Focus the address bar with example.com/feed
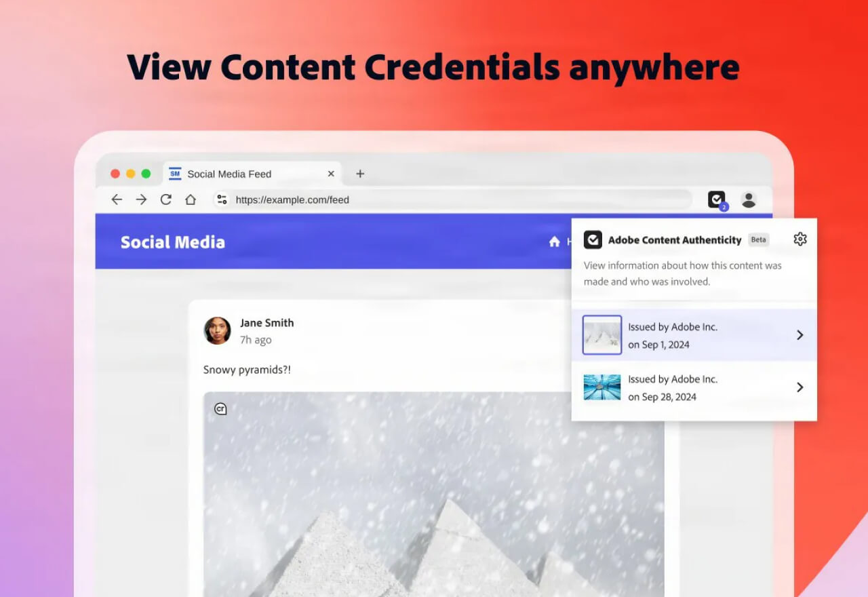Viewport: 868px width, 597px height. coord(453,199)
